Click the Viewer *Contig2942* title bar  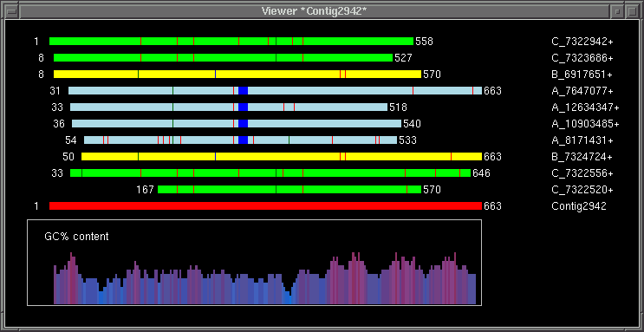click(314, 11)
